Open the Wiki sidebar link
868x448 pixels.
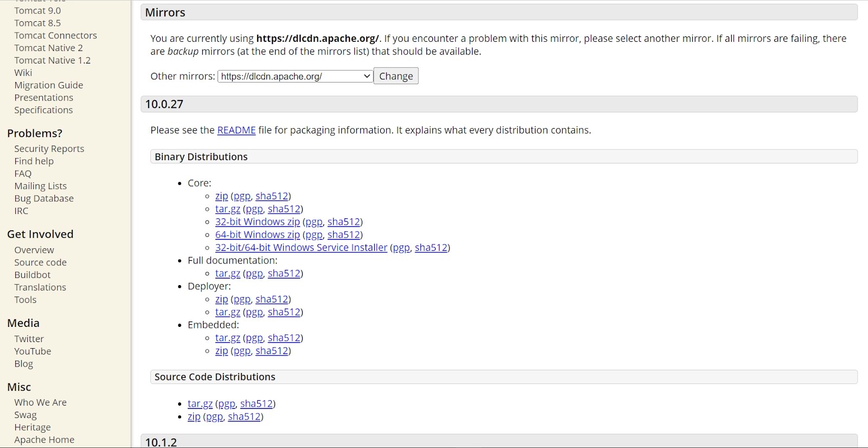click(x=23, y=73)
